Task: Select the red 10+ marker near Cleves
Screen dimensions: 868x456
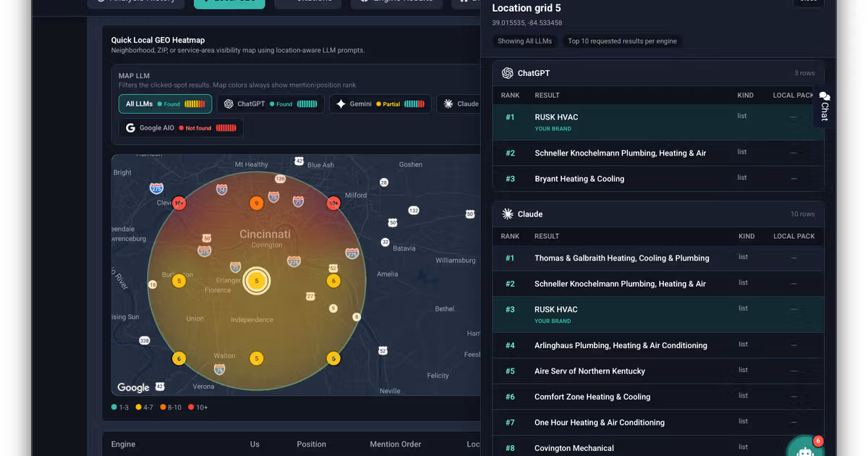Action: point(179,203)
